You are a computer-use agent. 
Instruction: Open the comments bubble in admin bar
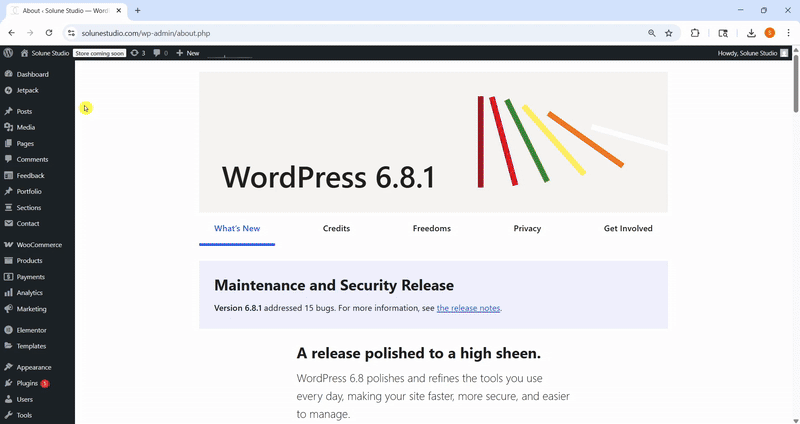(x=161, y=53)
